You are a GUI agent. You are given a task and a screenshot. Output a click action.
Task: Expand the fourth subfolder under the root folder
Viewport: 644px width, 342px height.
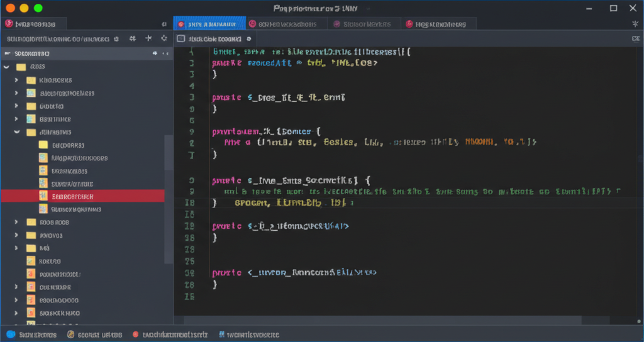click(x=16, y=119)
